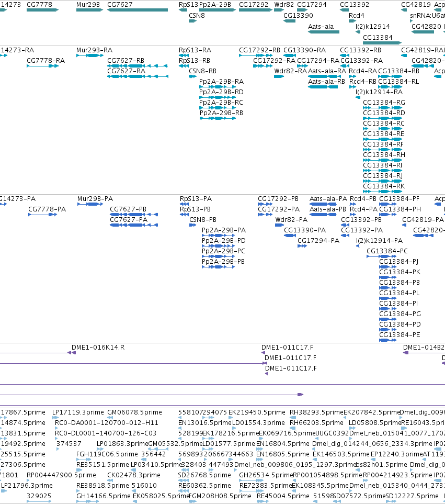Click the teal Aats-ala gene arrow bar

[324, 32]
